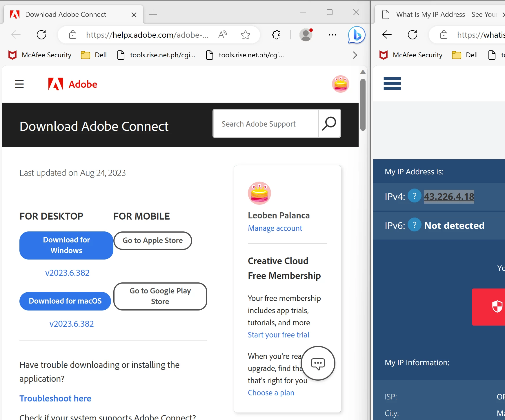Click the 'Not detected' IPv6 value

[x=454, y=225]
